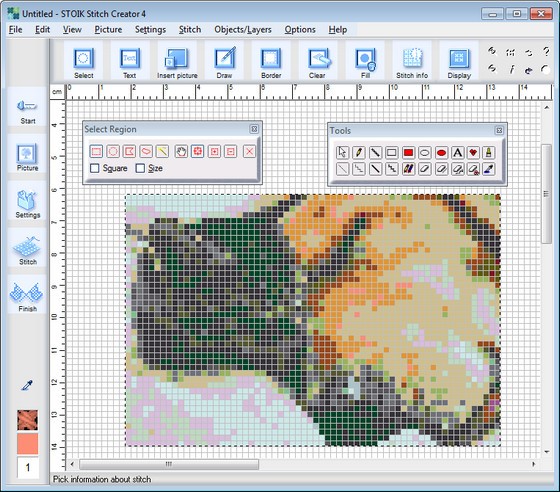Click the salmon color swatch in sidebar
Screen dimensions: 560x492
click(x=28, y=444)
